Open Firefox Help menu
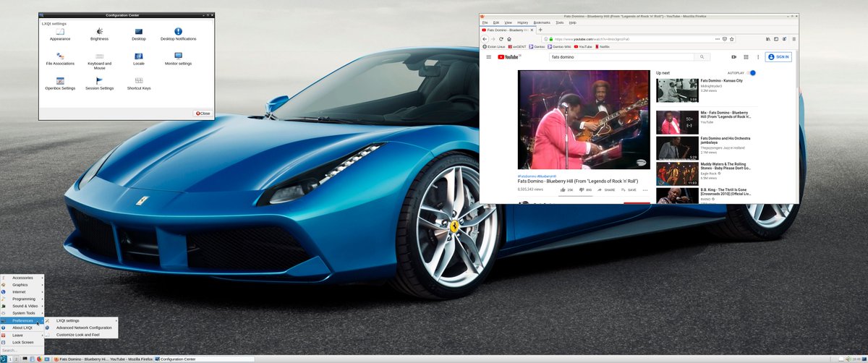 click(x=572, y=22)
